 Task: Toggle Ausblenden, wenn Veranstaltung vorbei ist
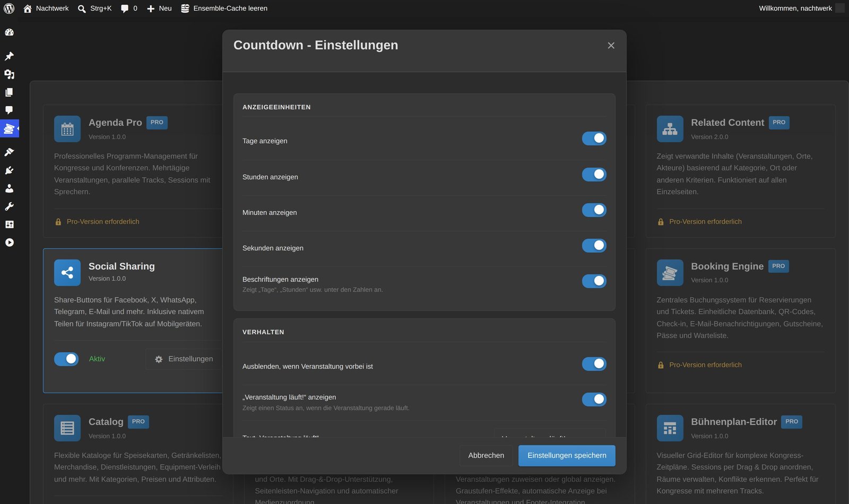(594, 364)
